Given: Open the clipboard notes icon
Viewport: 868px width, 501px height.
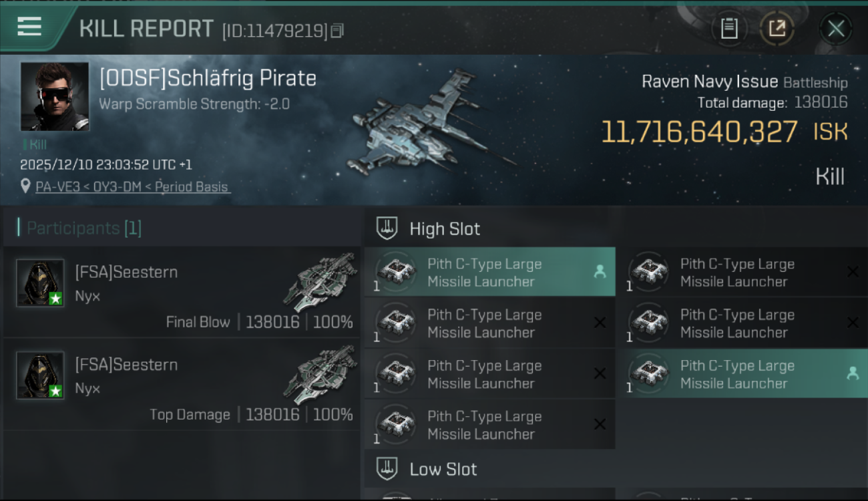Looking at the screenshot, I should [729, 29].
